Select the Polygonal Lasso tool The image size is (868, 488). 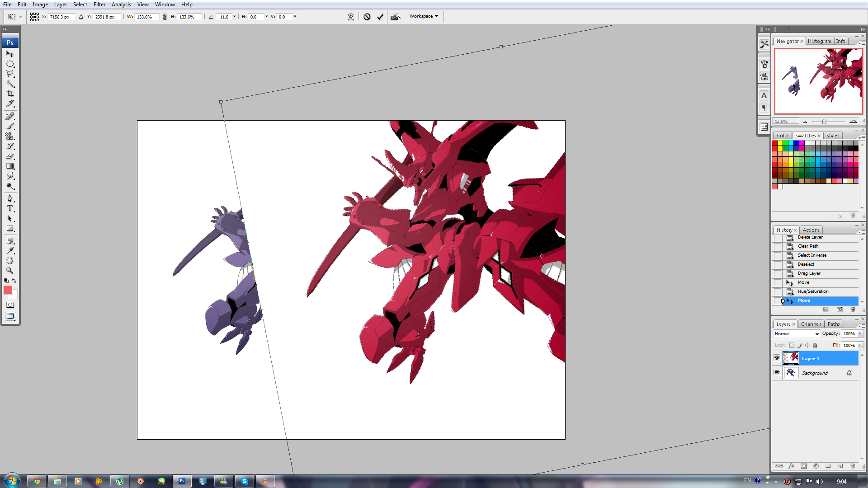tap(9, 74)
